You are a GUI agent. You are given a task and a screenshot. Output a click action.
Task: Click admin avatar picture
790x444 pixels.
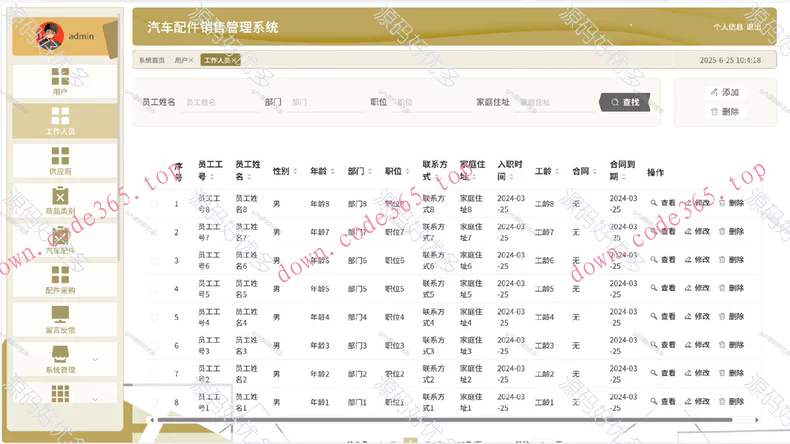pyautogui.click(x=50, y=35)
